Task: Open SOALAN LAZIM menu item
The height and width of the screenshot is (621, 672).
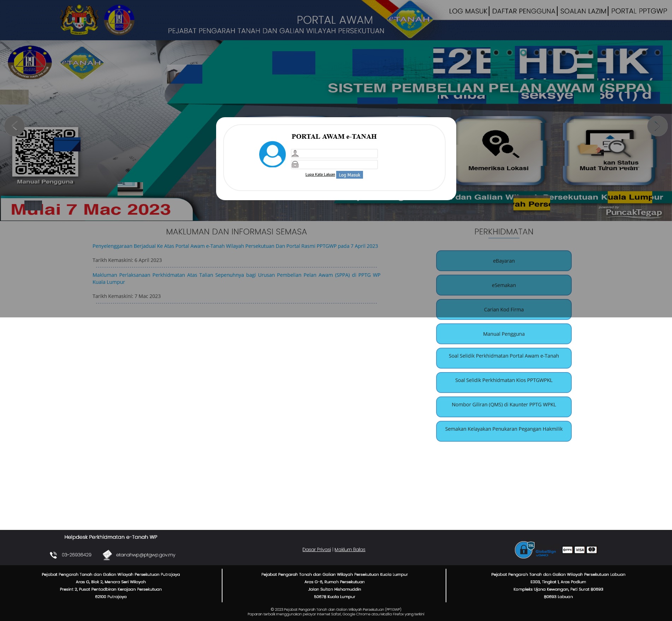Action: click(583, 11)
